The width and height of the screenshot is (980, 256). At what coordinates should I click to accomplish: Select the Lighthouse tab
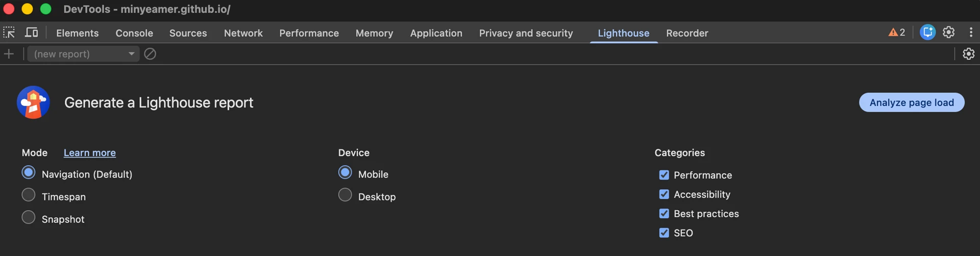[623, 33]
